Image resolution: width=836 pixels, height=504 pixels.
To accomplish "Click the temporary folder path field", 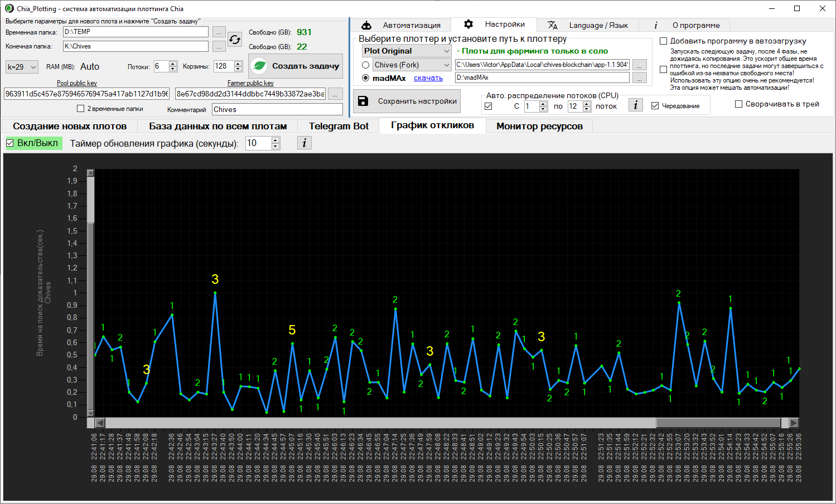I will (136, 32).
